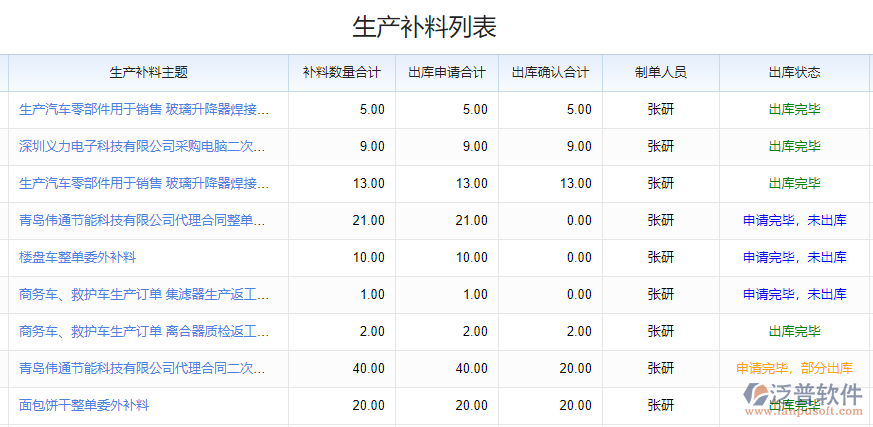Click the 20.00 出库确认合计 cell in 面包饼干 row
873x427 pixels.
coord(574,405)
